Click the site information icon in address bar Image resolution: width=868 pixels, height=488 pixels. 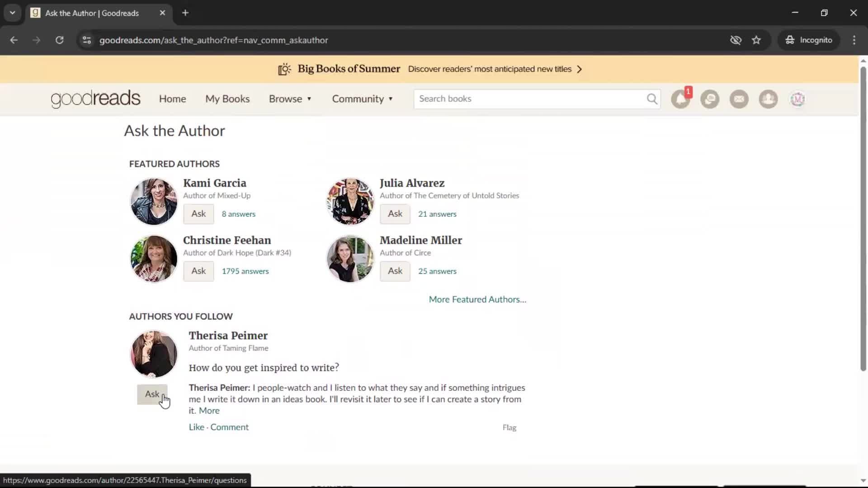point(87,40)
